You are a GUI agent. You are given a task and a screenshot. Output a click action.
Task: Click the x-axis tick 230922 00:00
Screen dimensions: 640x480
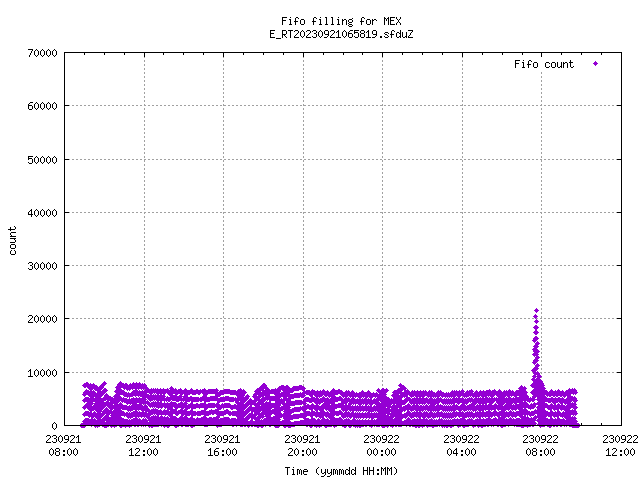[x=382, y=446]
